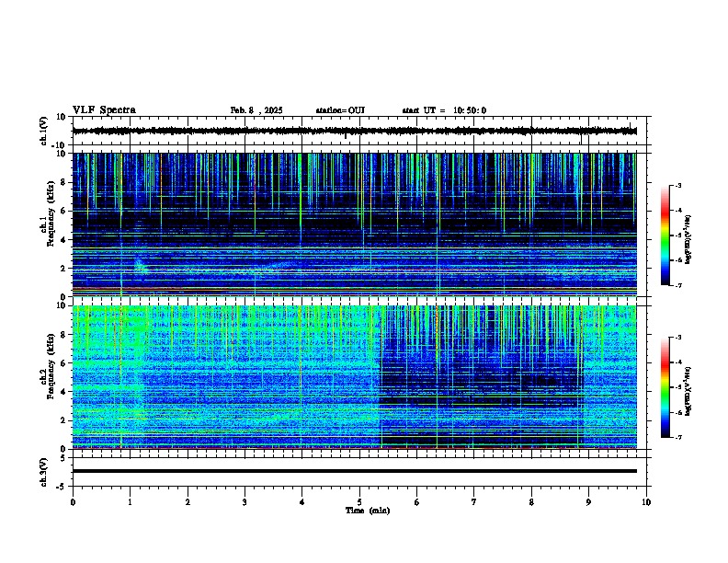The height and width of the screenshot is (563, 728).
Task: Click inside the ch.1 spectrogram panel
Action: point(354,224)
